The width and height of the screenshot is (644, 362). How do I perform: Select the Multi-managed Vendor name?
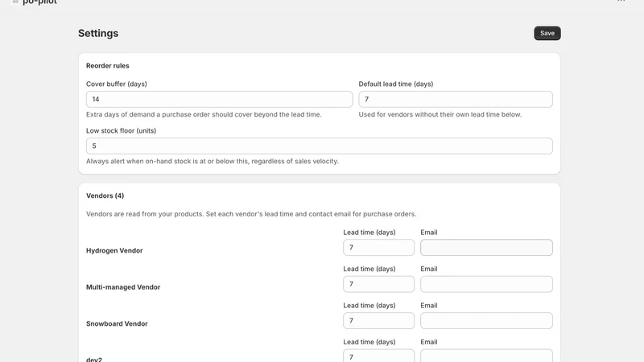pos(123,287)
